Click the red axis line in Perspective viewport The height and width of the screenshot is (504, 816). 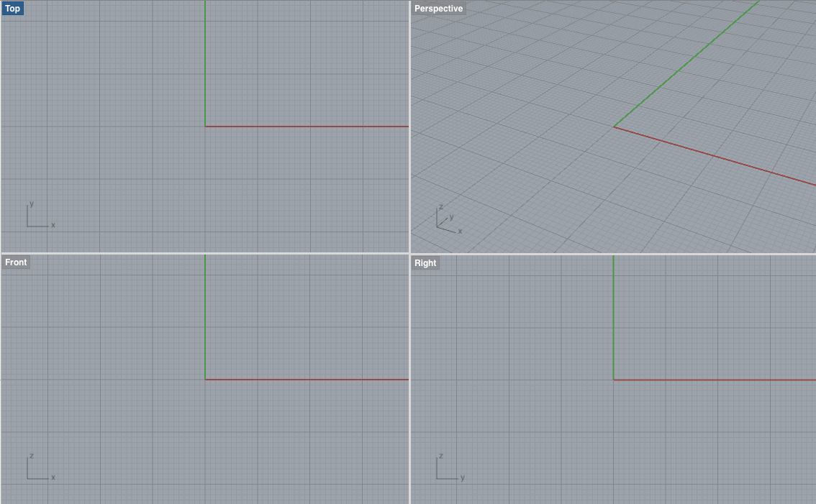tap(715, 155)
